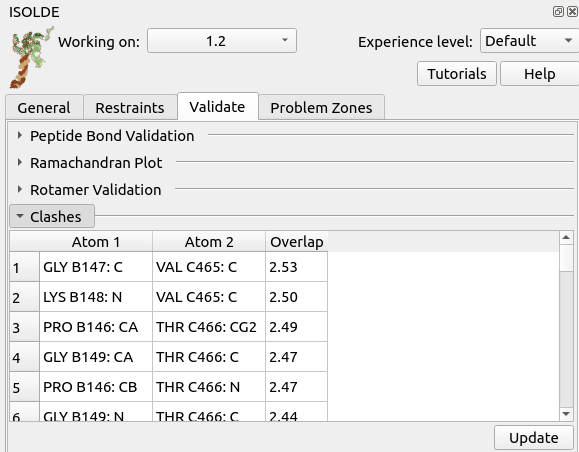Viewport: 579px width, 452px height.
Task: Undock the ISOLDE panel via float icon
Action: (x=558, y=12)
